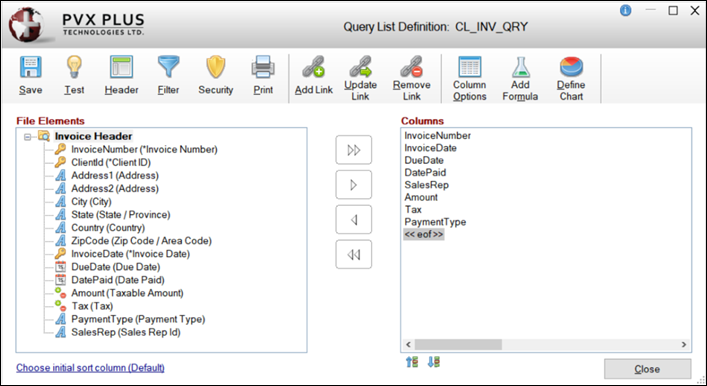The width and height of the screenshot is (707, 386).
Task: Select Address2 (Address) in File Elements
Action: coord(115,188)
